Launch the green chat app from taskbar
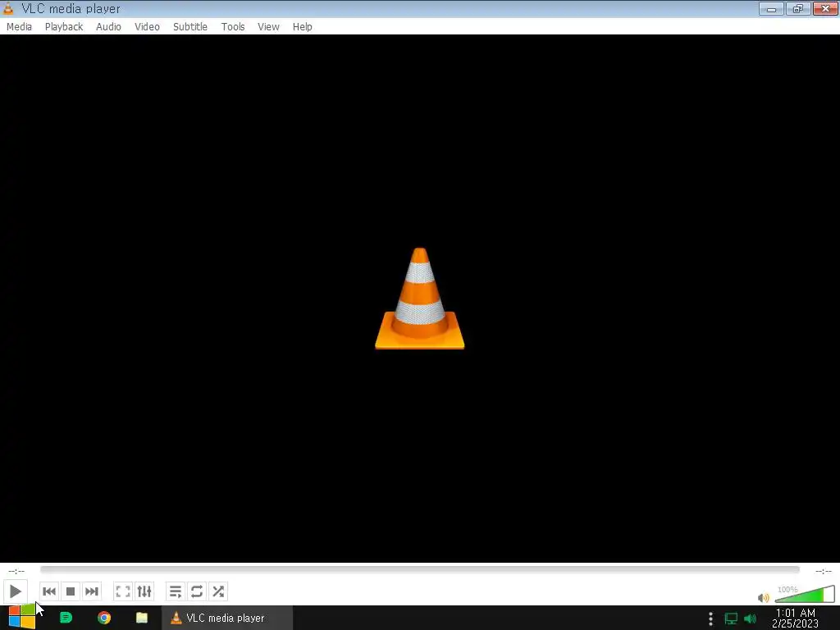This screenshot has width=840, height=630. [x=66, y=618]
